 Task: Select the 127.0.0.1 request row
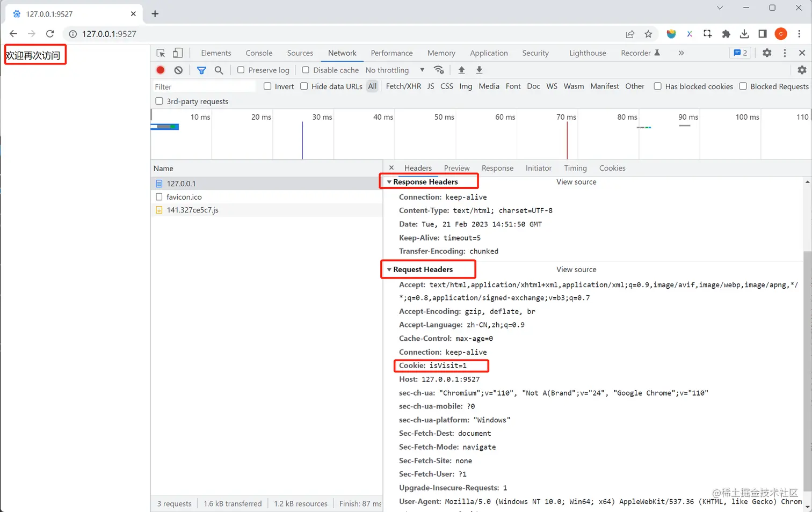[266, 184]
